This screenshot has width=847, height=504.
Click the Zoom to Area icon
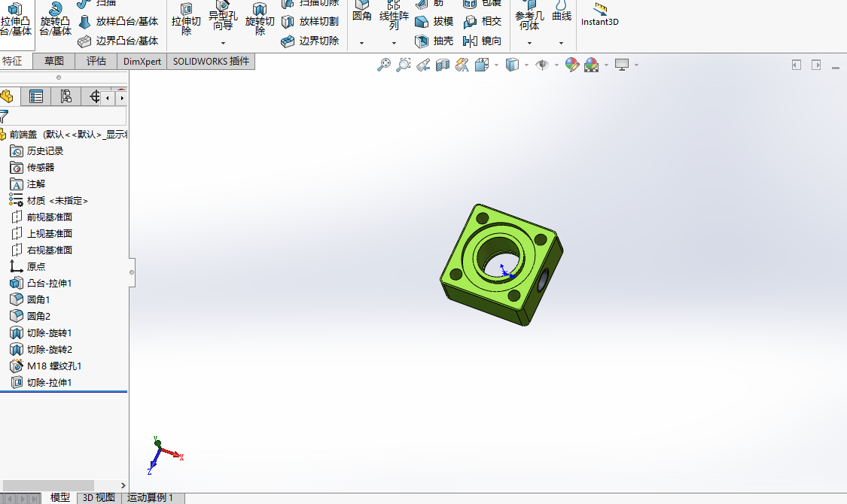pos(403,65)
